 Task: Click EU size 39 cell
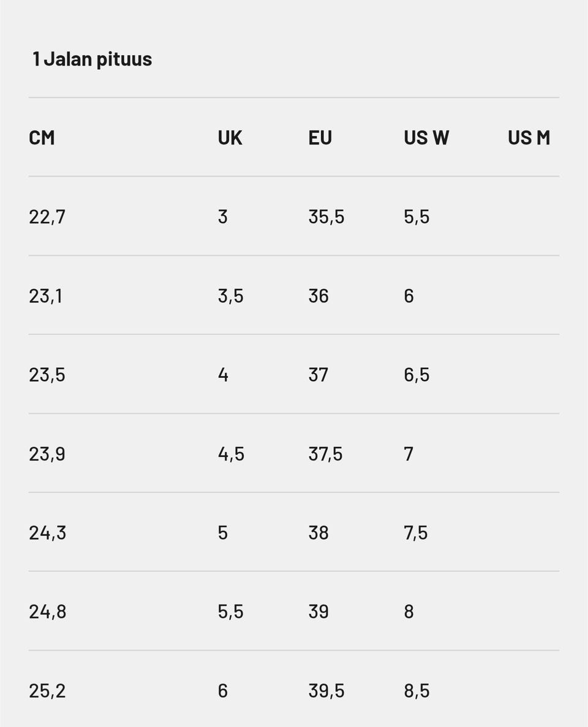318,612
